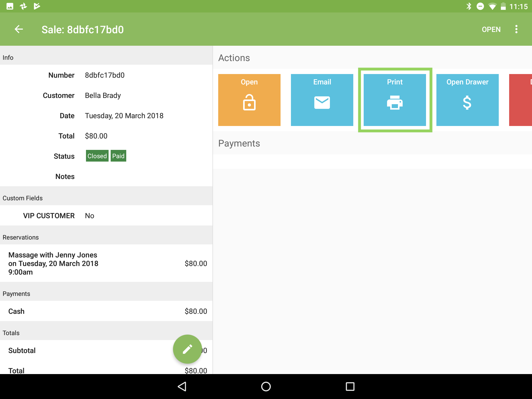Tap Android back navigation button
The image size is (532, 399).
[x=182, y=386]
